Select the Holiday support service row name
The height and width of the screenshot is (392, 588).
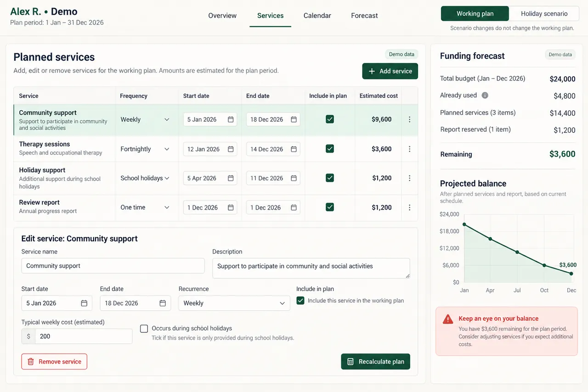point(42,170)
